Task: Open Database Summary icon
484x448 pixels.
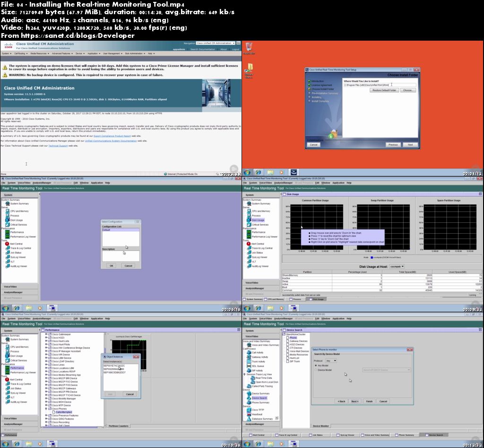Action: [x=249, y=419]
